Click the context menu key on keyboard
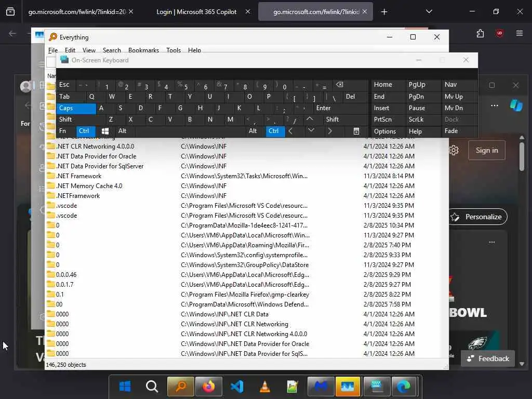The image size is (532, 399). pyautogui.click(x=356, y=131)
